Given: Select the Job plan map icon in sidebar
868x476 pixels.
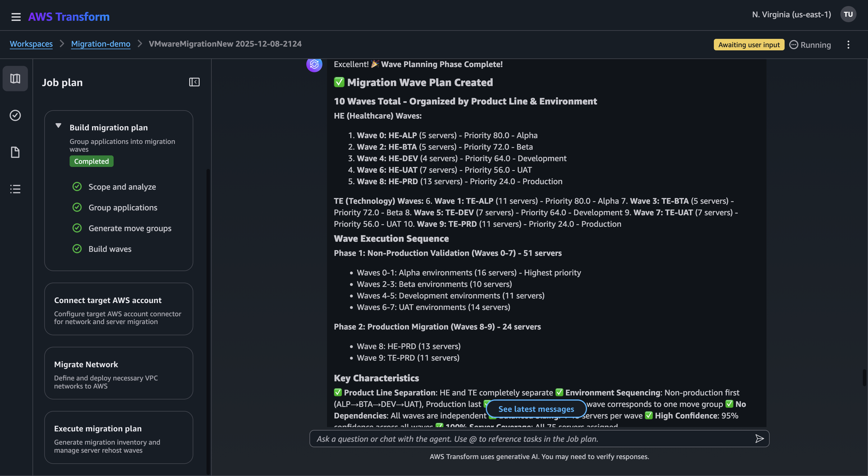Looking at the screenshot, I should coord(15,78).
